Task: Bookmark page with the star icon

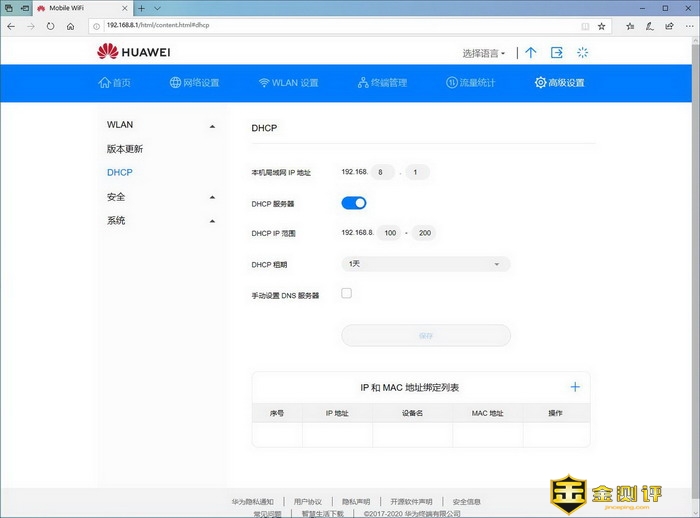Action: pos(601,26)
